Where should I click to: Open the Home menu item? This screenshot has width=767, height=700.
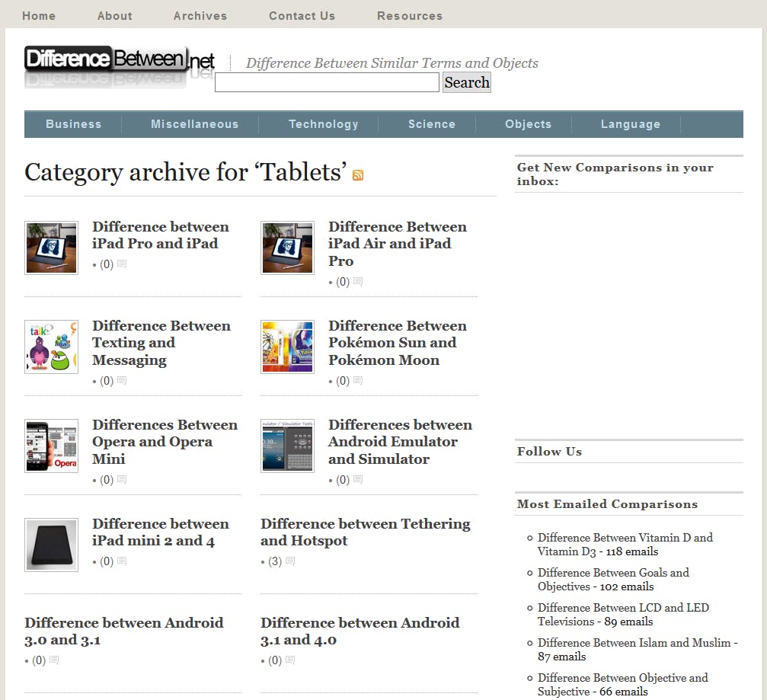39,16
